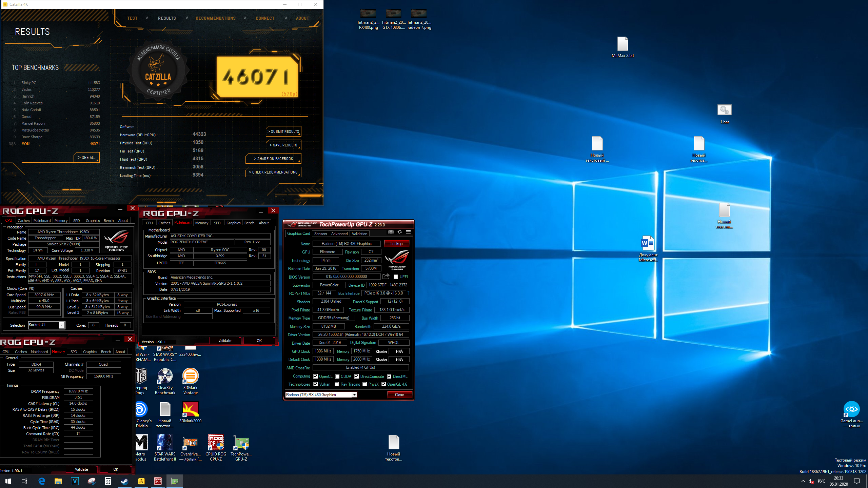Switch to the Advanced tab in GPU-Z
The width and height of the screenshot is (868, 488).
pos(339,234)
